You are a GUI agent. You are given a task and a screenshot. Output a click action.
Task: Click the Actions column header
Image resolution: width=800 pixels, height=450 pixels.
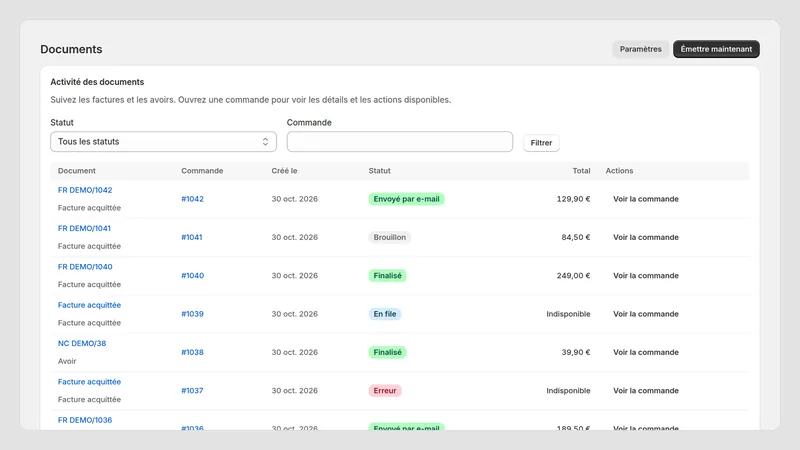pyautogui.click(x=619, y=171)
